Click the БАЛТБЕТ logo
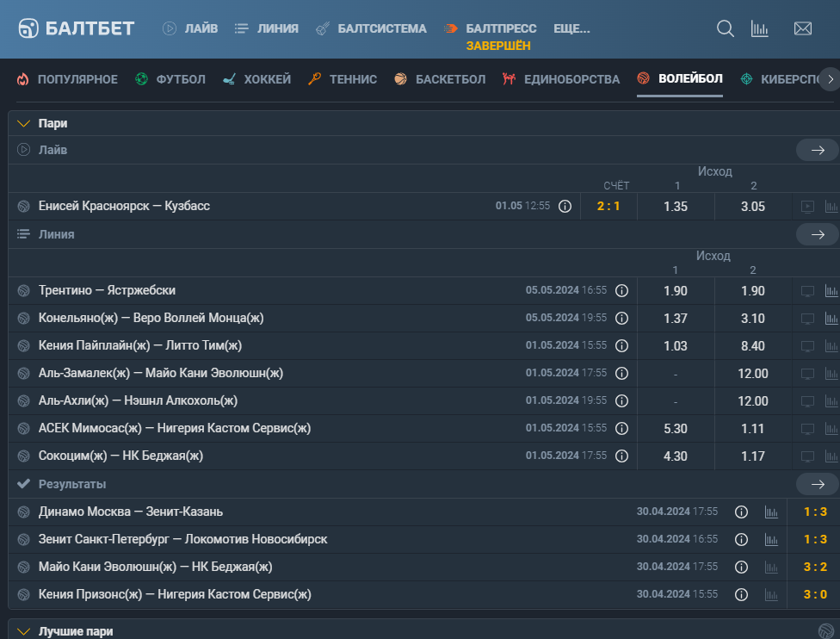The image size is (840, 639). (76, 28)
